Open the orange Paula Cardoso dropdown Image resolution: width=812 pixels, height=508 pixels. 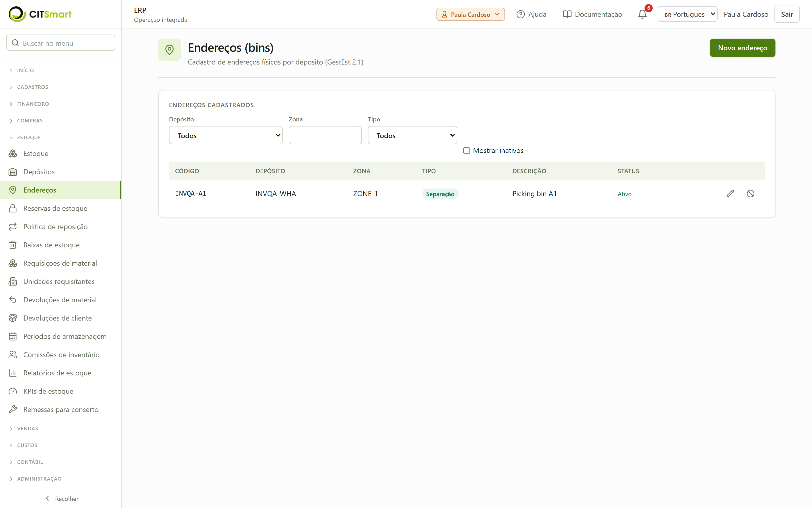470,14
